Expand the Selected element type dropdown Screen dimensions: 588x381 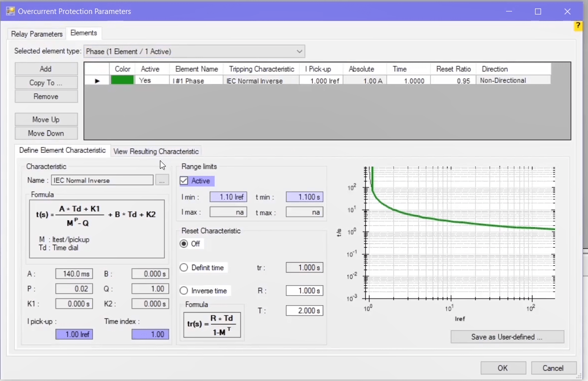[299, 51]
